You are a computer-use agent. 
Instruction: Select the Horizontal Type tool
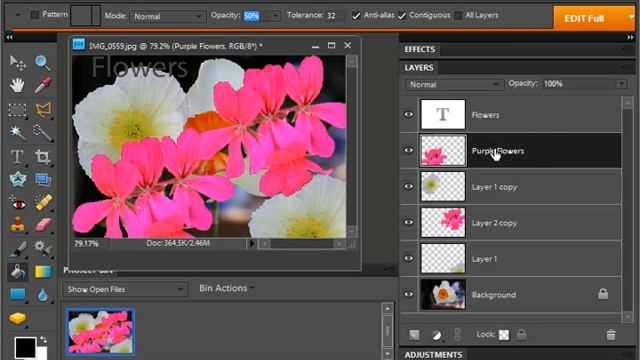click(x=18, y=156)
